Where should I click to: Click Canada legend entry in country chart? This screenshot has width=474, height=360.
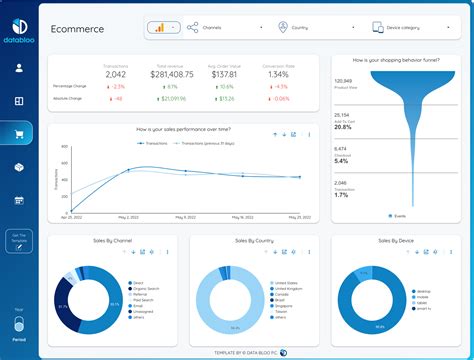click(279, 294)
